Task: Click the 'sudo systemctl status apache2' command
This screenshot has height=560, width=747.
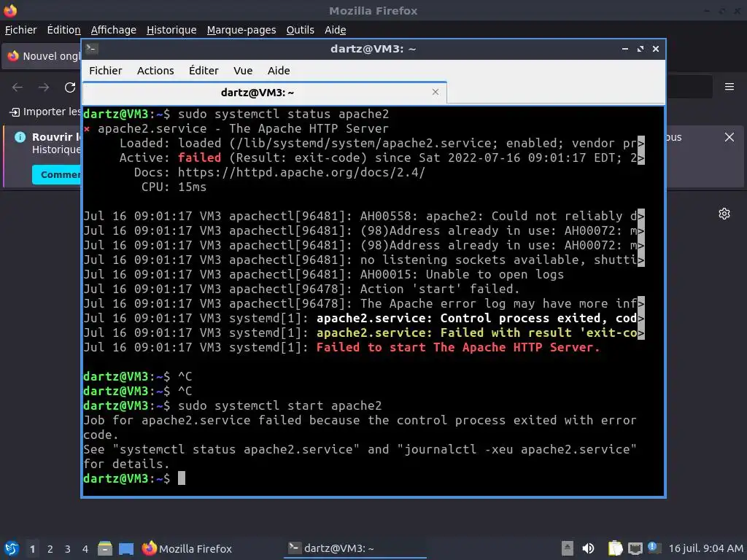Action: 284,114
